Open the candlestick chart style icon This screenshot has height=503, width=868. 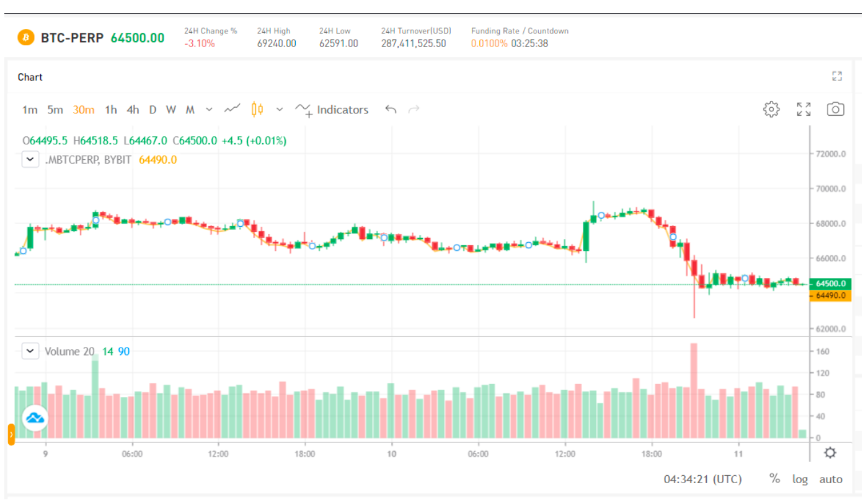point(257,110)
